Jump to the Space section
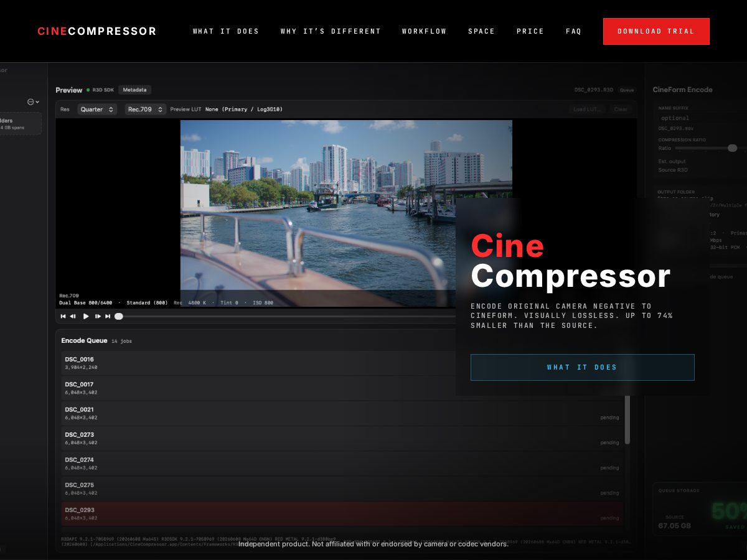747x560 pixels. tap(482, 31)
